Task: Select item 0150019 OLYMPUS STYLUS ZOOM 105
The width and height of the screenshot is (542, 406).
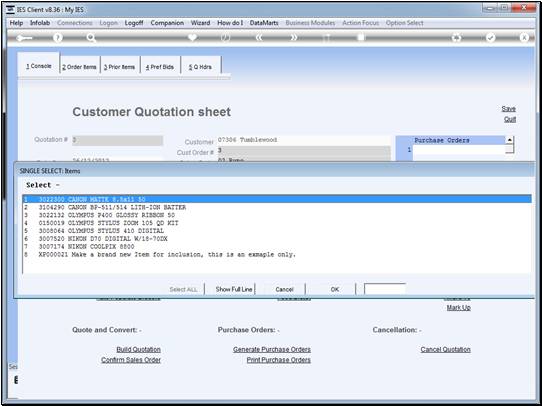Action: (277, 223)
